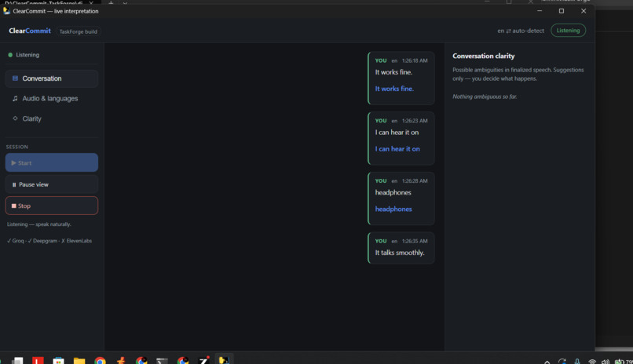Click the SESSION section label
Image resolution: width=633 pixels, height=364 pixels.
click(17, 147)
